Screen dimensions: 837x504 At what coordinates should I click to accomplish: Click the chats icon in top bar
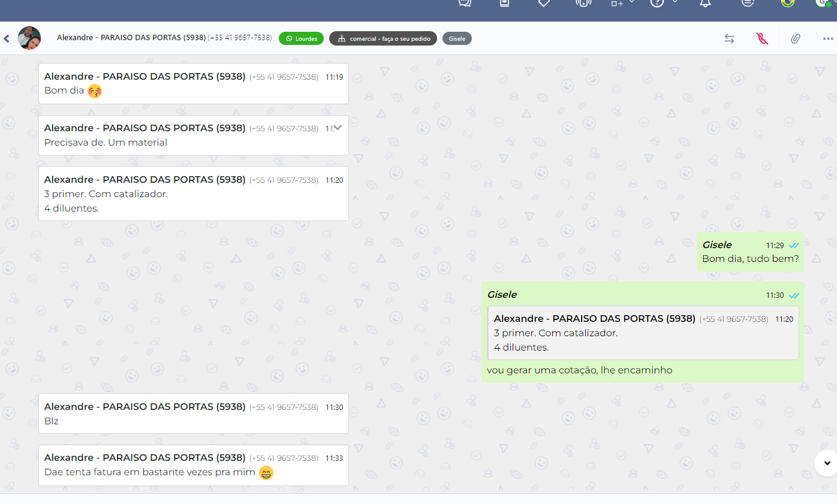(465, 3)
